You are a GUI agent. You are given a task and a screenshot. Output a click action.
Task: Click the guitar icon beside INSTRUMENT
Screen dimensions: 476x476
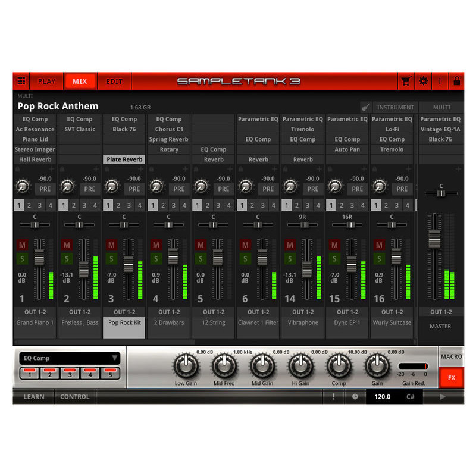pos(366,107)
